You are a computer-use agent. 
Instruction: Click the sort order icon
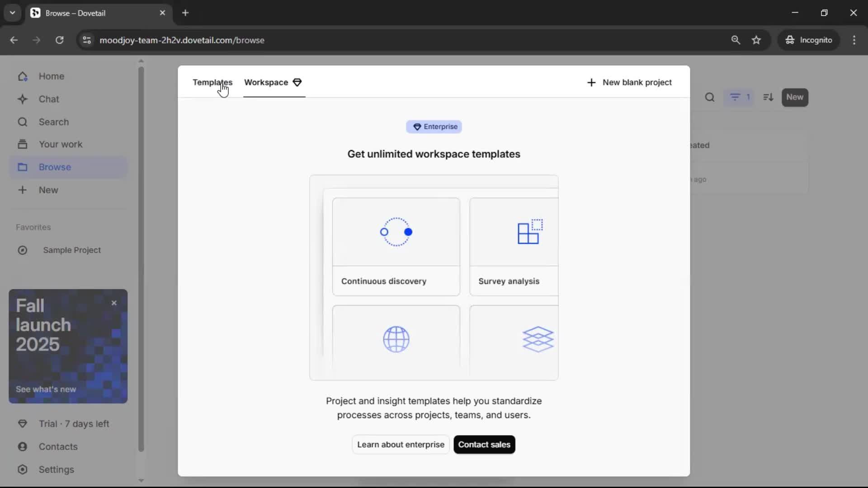point(768,97)
